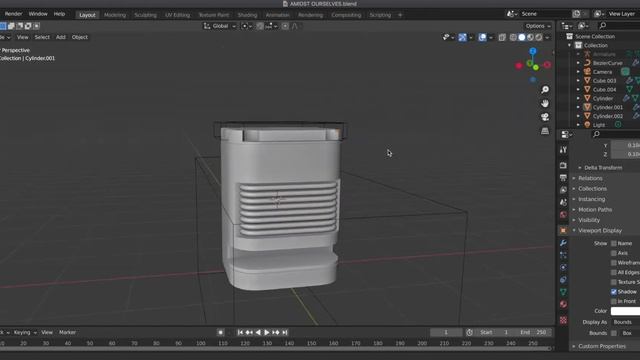The height and width of the screenshot is (360, 640).
Task: Enable the Name show checkbox
Action: coord(613,243)
